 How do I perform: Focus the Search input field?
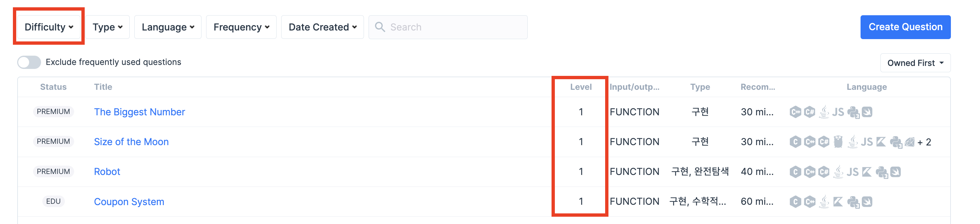coord(448,27)
